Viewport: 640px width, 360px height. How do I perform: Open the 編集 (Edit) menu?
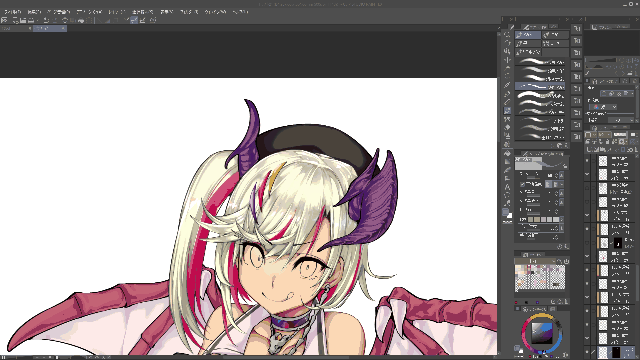(x=34, y=12)
